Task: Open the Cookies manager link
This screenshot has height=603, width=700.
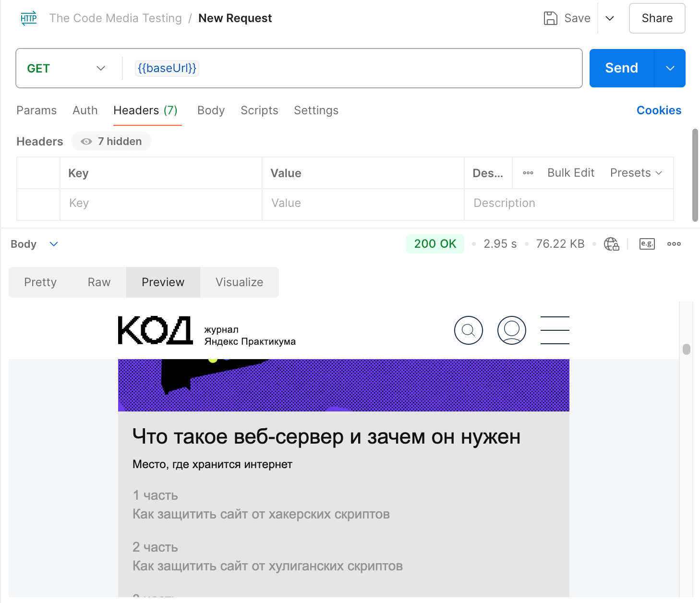Action: [x=659, y=110]
